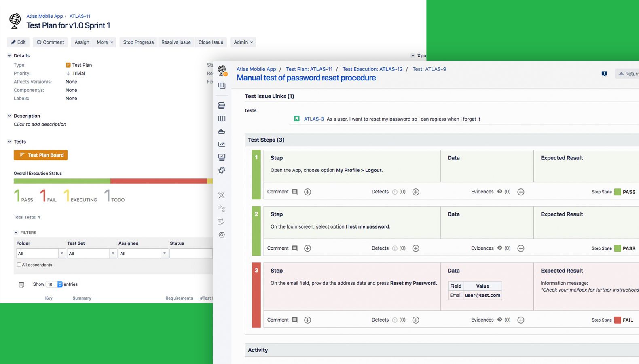Add evidence to step 2
Screen dimensions: 639x364
point(521,248)
